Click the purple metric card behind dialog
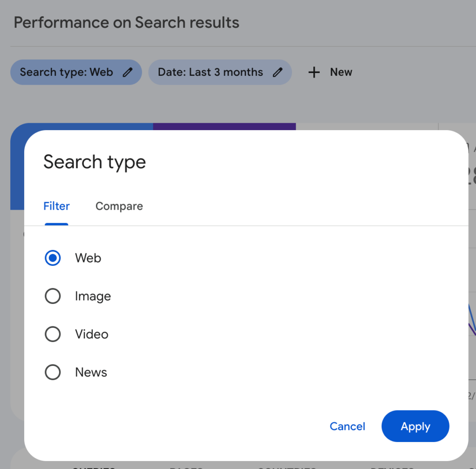This screenshot has width=476, height=469. click(x=225, y=126)
